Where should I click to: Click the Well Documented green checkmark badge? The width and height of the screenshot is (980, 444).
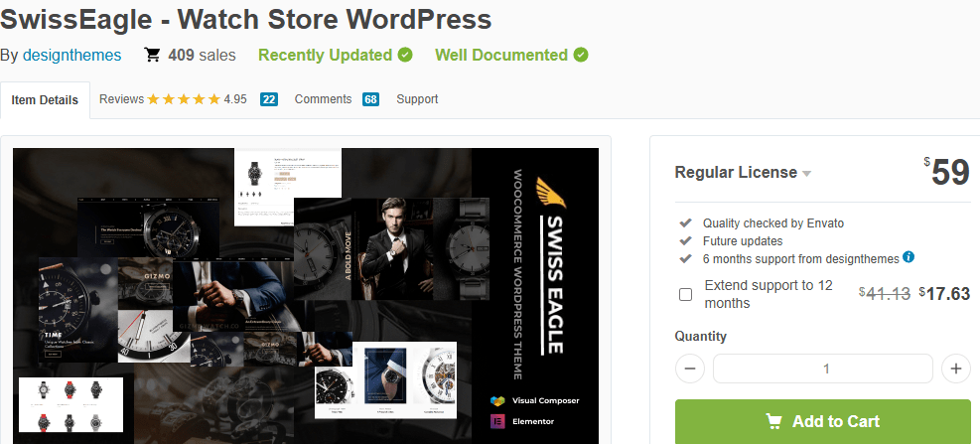(x=581, y=55)
